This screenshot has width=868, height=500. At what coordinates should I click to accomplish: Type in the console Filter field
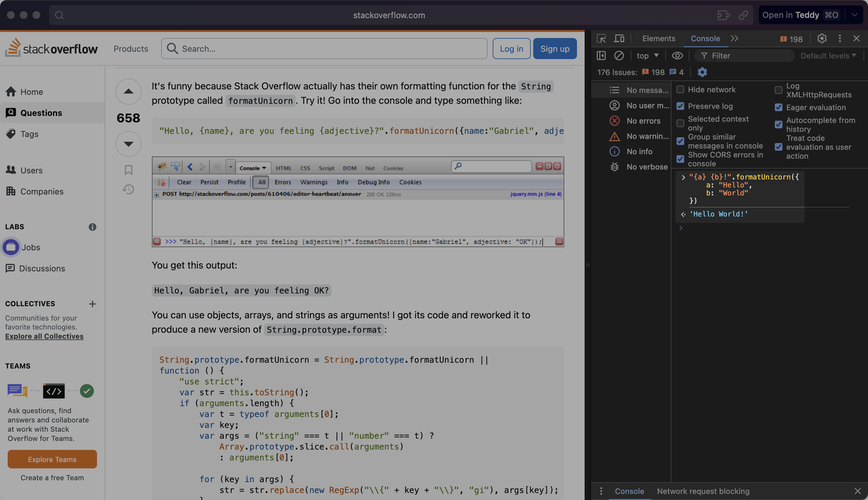tap(744, 56)
